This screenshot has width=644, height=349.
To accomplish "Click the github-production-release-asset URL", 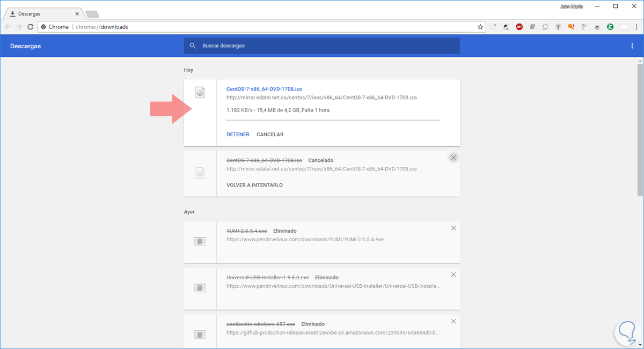I will point(333,332).
